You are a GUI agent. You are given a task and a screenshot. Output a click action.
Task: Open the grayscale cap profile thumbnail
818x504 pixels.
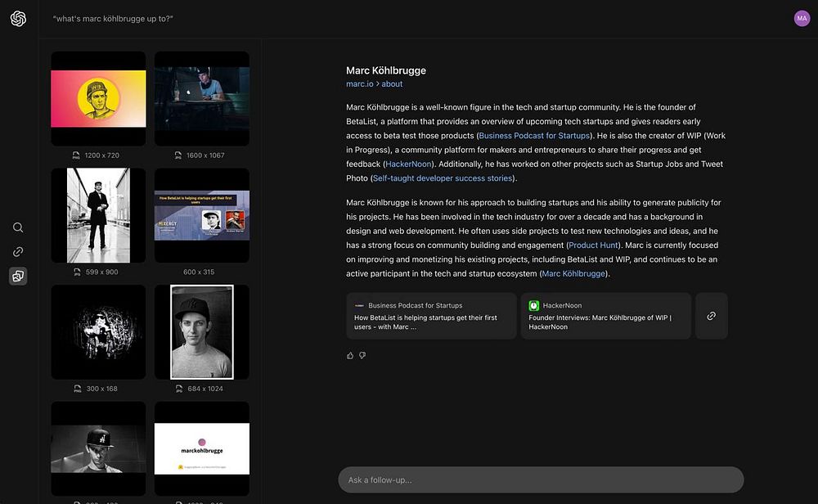coord(99,448)
